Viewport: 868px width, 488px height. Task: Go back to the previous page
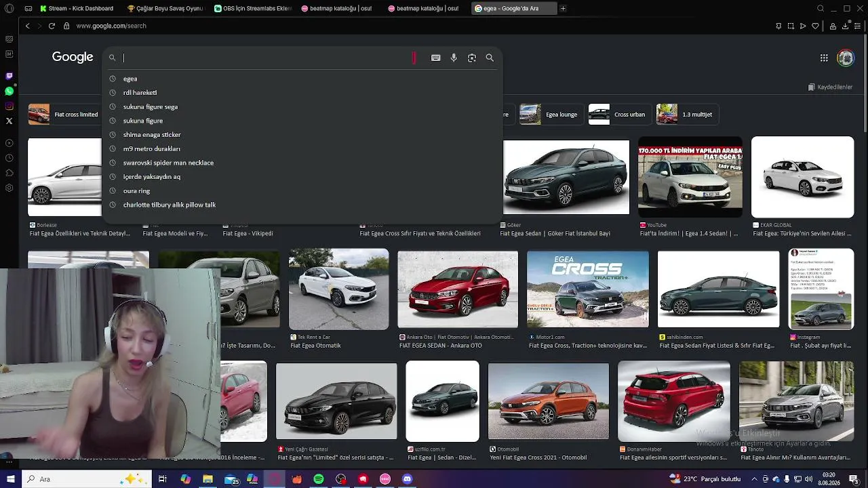(27, 26)
